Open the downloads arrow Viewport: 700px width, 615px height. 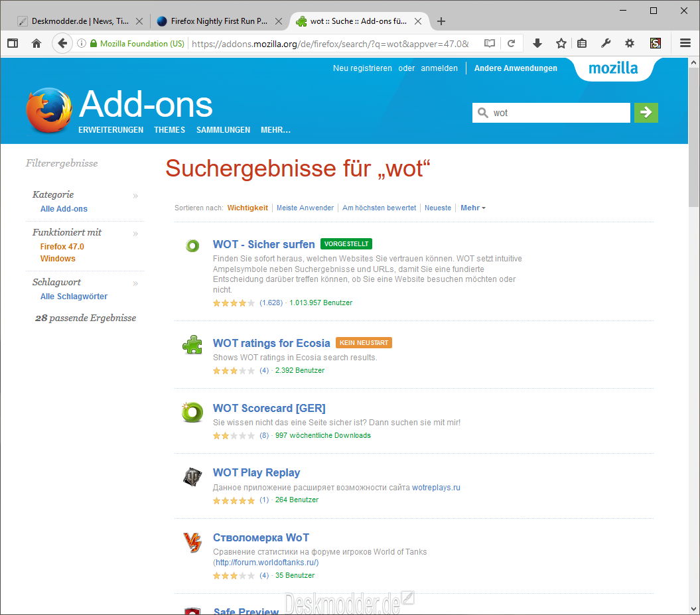pos(537,43)
